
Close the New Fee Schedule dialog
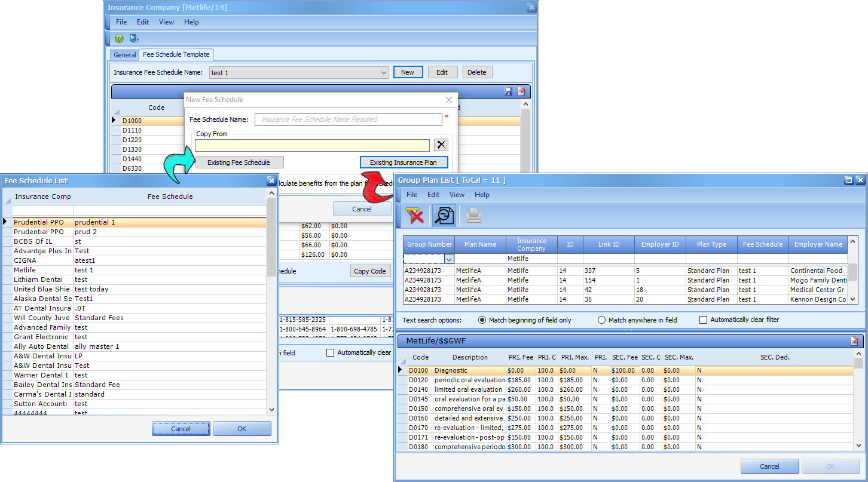[449, 100]
